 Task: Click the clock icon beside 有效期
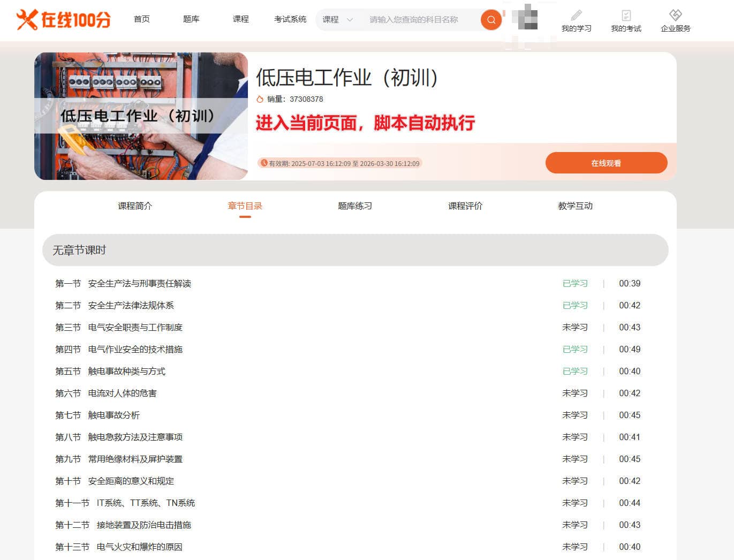(x=263, y=163)
